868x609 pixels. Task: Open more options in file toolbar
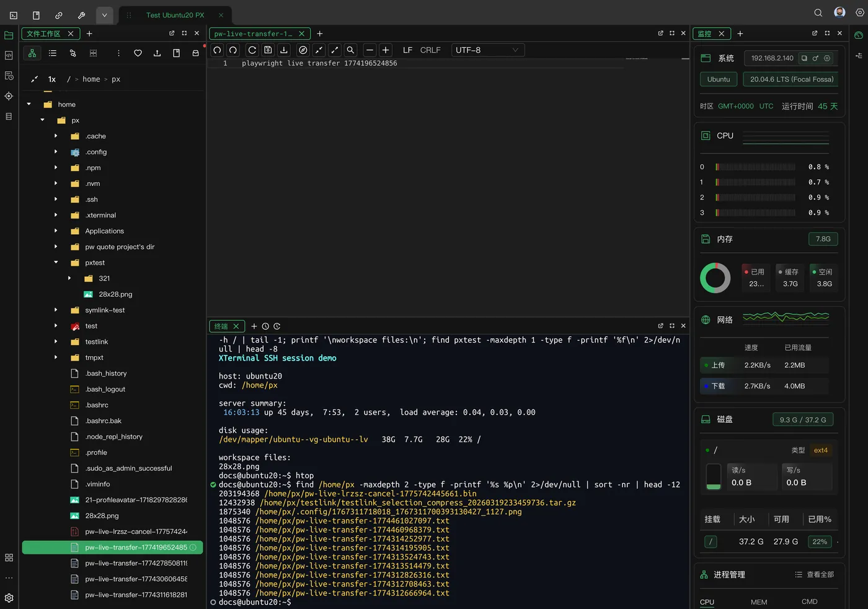click(118, 53)
